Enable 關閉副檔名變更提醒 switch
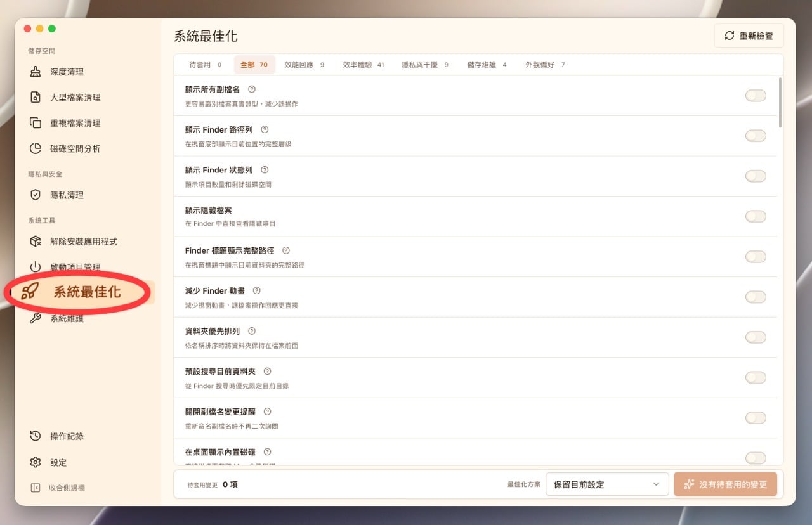 [756, 418]
